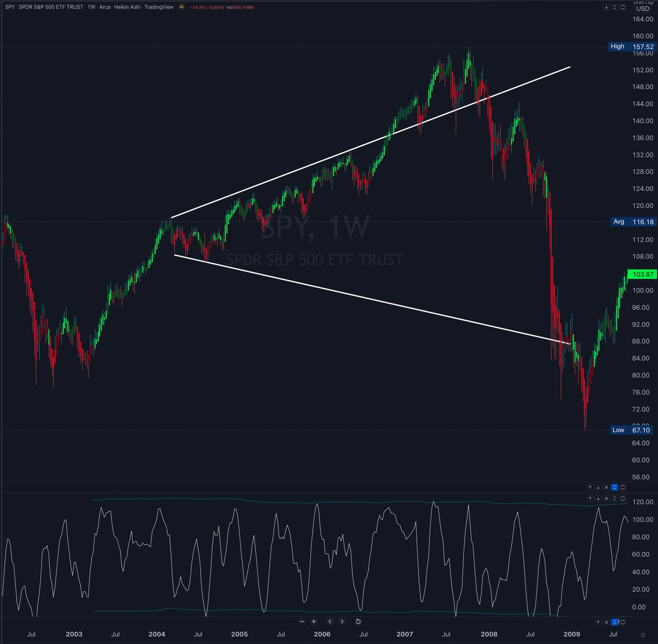Image resolution: width=658 pixels, height=644 pixels.
Task: Select the upper white trend line
Action: [371, 143]
